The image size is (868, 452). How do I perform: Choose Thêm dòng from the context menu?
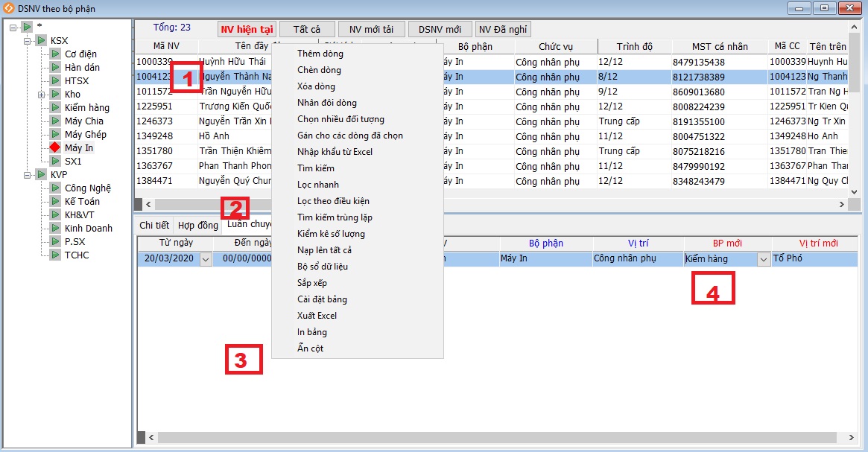tap(320, 53)
